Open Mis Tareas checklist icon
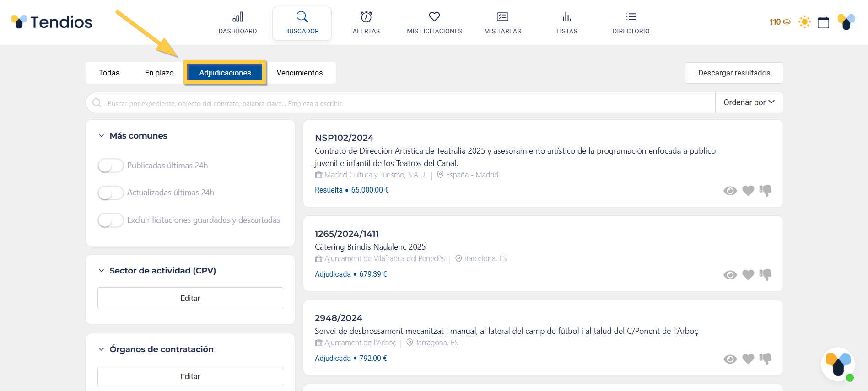 click(502, 17)
